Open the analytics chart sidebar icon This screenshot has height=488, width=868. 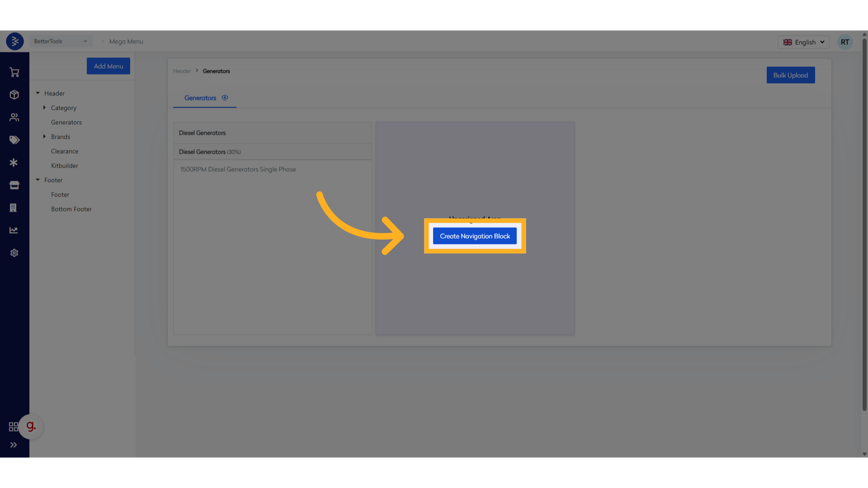pos(14,230)
